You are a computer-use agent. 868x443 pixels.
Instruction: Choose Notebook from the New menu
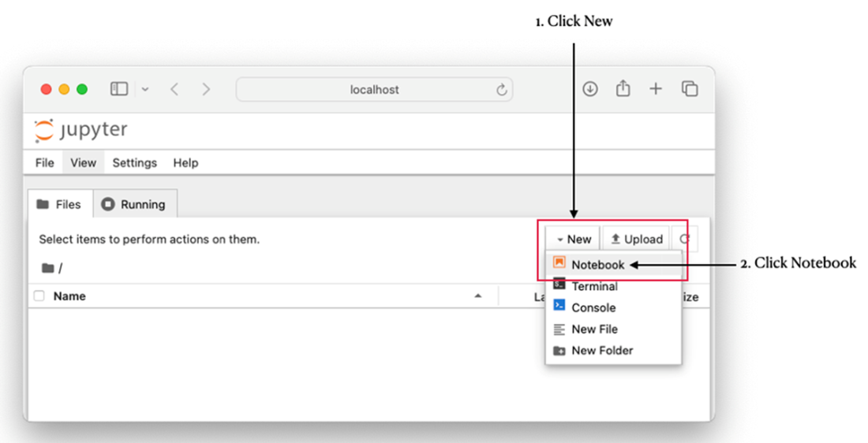(x=597, y=265)
